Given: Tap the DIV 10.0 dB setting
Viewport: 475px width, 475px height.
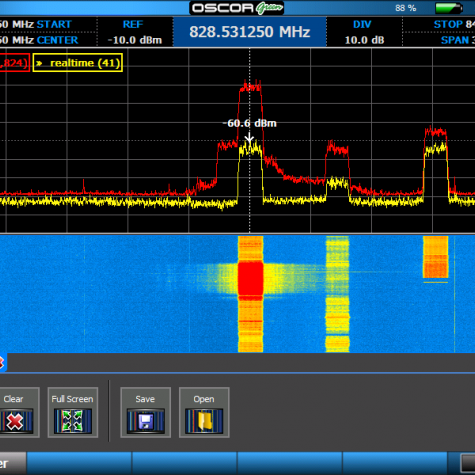Looking at the screenshot, I should pyautogui.click(x=364, y=32).
